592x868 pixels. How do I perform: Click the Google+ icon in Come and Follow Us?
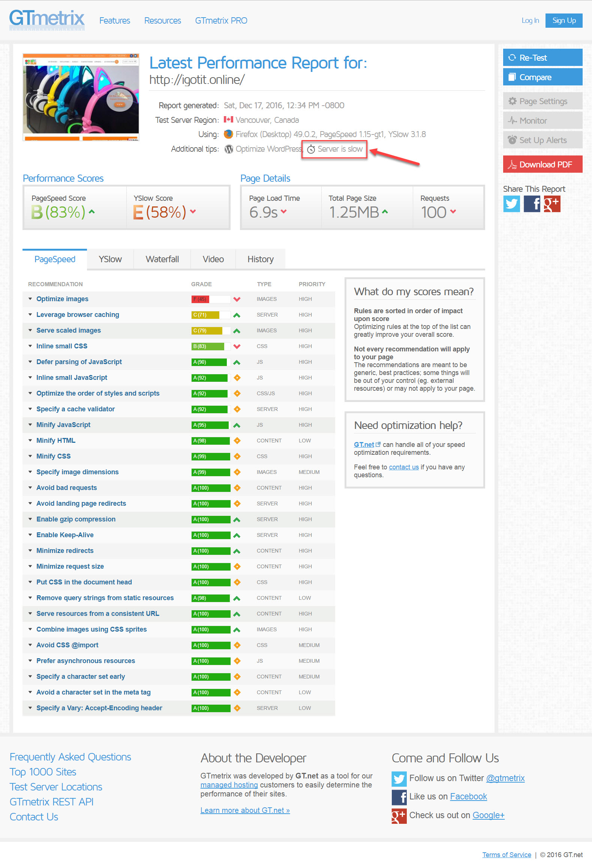tap(399, 816)
